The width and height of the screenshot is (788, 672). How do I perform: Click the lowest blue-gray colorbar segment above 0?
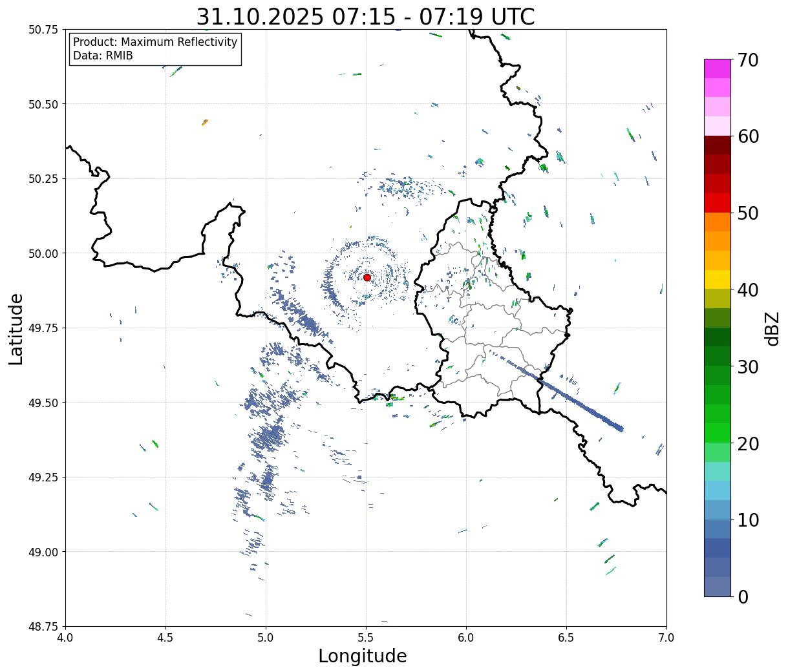(717, 586)
